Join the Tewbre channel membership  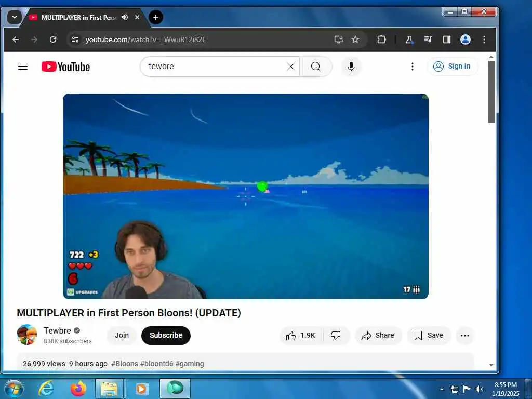click(122, 335)
